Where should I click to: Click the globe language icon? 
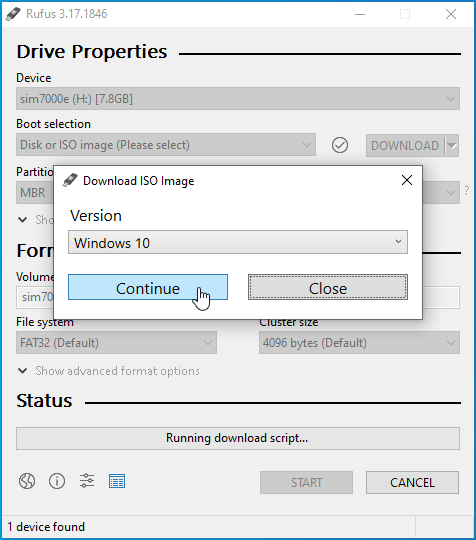[x=27, y=481]
